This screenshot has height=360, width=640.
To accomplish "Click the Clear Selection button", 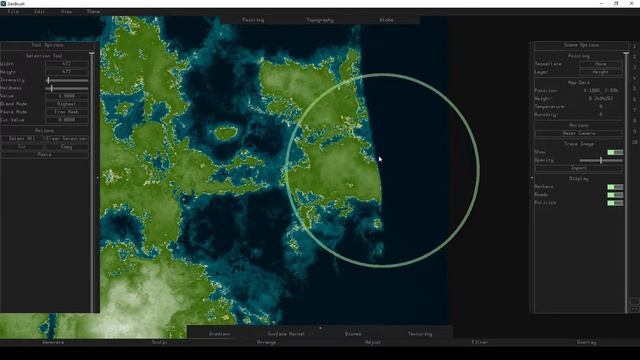I will click(x=67, y=139).
